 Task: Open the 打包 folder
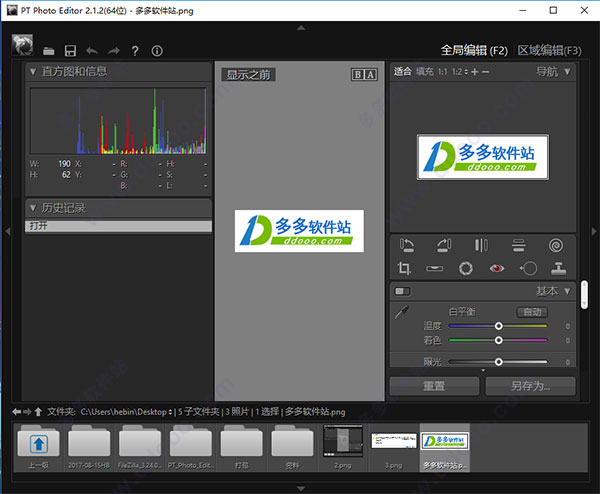coord(241,447)
